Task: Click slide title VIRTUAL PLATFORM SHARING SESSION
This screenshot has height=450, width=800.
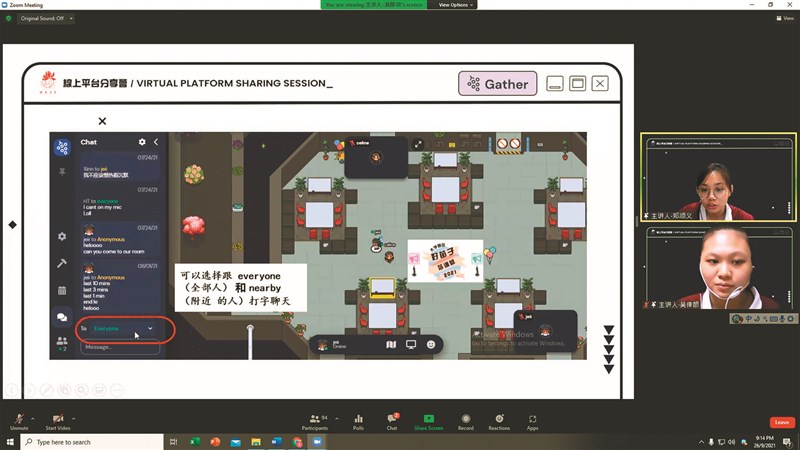Action: point(234,83)
